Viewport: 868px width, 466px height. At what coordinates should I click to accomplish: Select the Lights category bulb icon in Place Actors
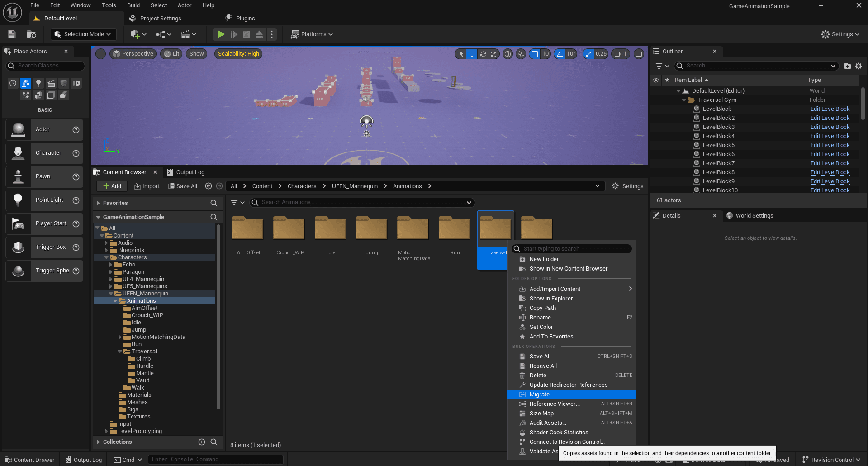[38, 83]
